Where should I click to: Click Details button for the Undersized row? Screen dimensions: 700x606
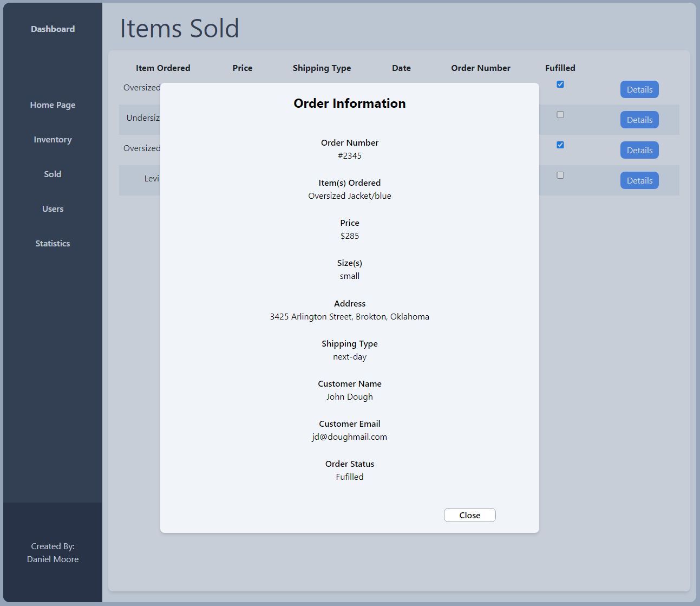coord(639,120)
